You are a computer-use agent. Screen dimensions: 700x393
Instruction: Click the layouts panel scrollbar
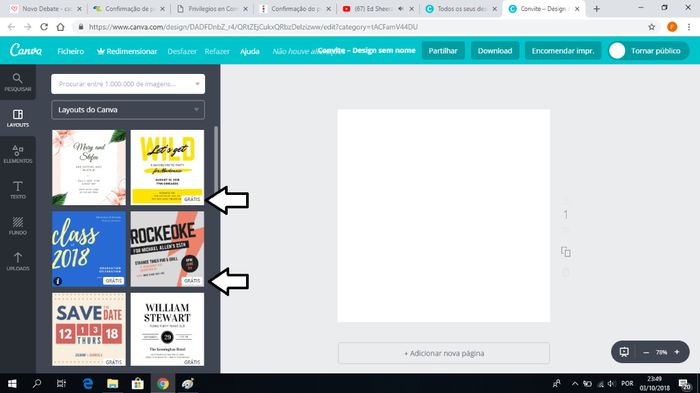(216, 159)
